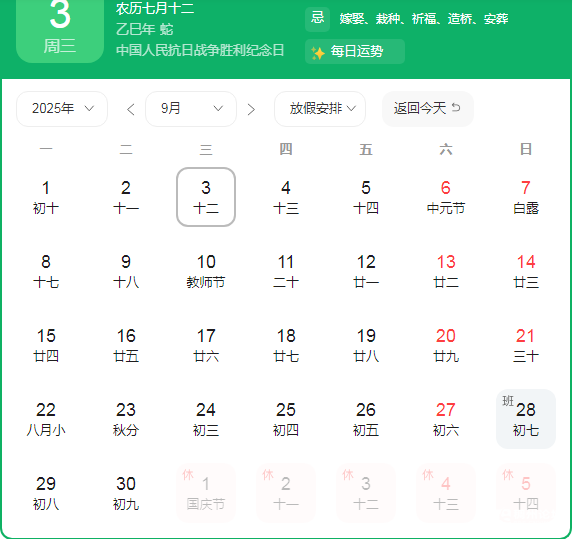Screen dimensions: 573x539
Task: Click the sparkle icon beside 每日运势
Action: (x=318, y=53)
